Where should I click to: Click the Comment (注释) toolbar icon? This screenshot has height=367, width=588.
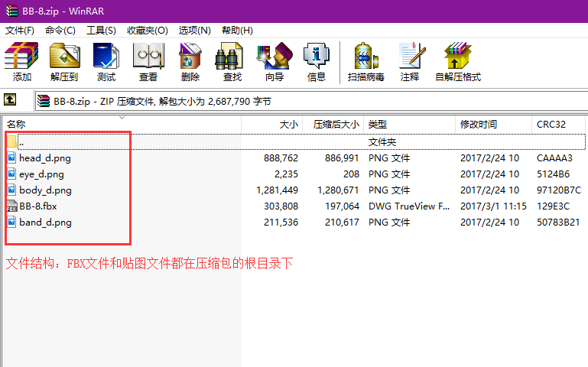tap(410, 61)
